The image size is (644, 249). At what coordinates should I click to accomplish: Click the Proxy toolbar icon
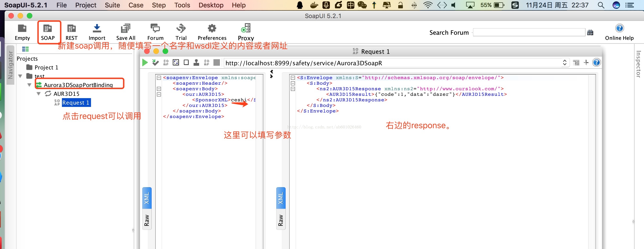(246, 32)
